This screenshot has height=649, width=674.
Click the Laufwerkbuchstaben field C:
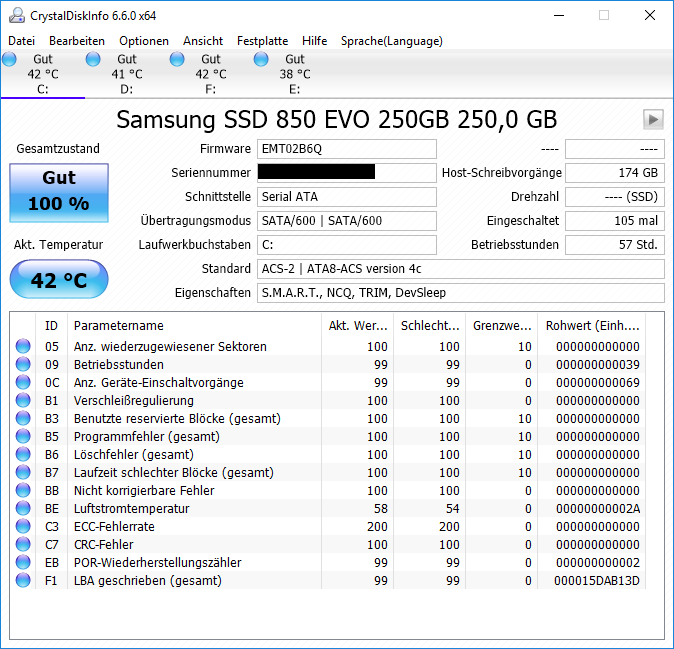coord(347,245)
